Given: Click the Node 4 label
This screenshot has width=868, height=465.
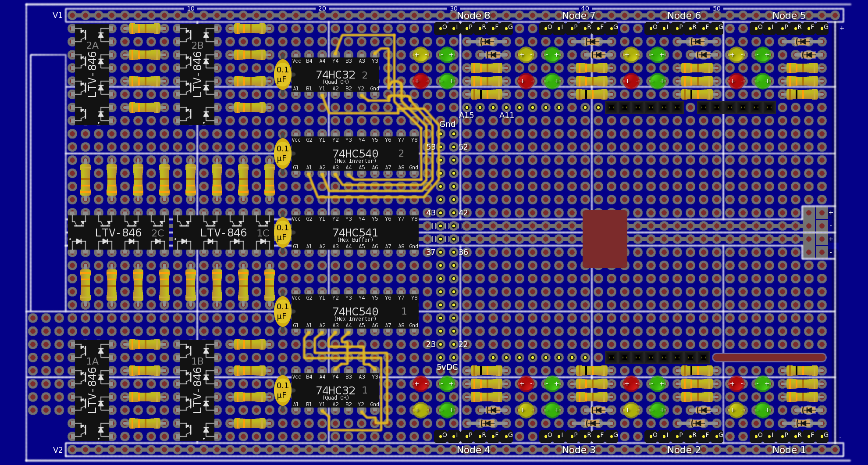Looking at the screenshot, I should pos(473,450).
